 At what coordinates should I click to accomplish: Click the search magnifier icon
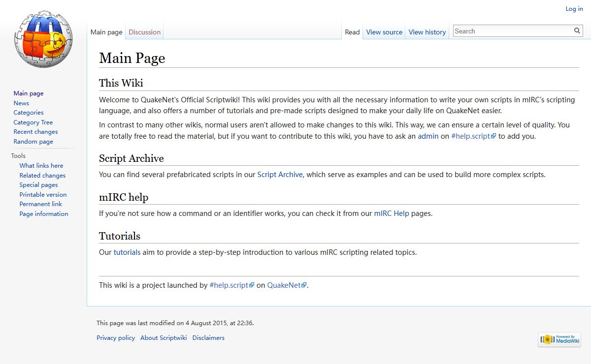pos(577,31)
